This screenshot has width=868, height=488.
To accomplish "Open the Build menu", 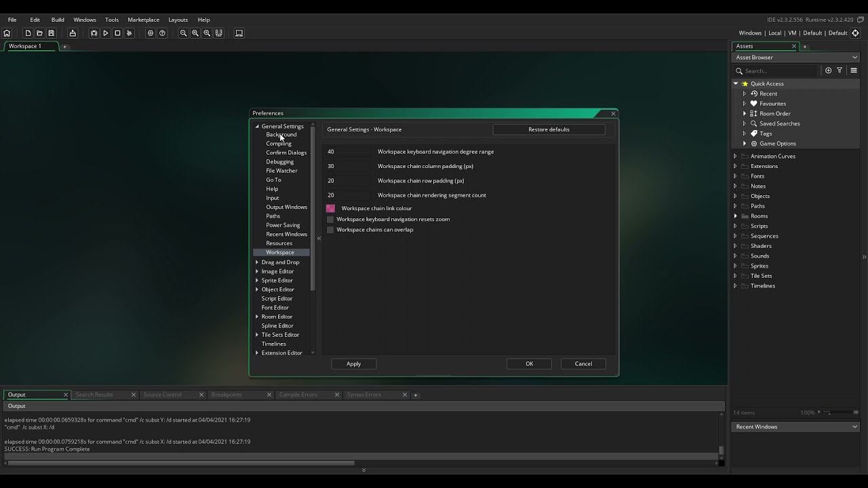I will point(58,20).
